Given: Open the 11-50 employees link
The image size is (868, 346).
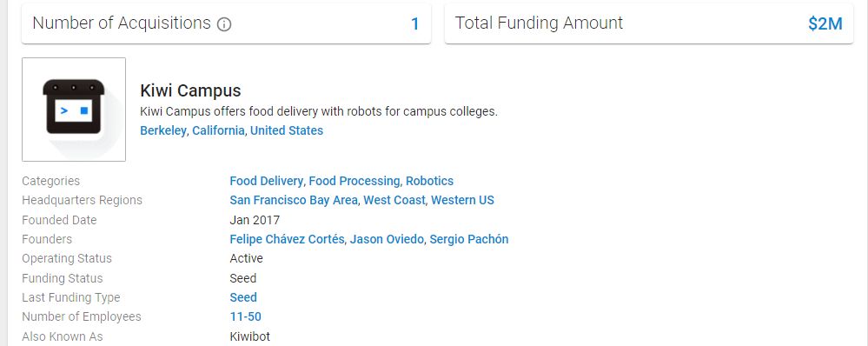Looking at the screenshot, I should [x=246, y=316].
